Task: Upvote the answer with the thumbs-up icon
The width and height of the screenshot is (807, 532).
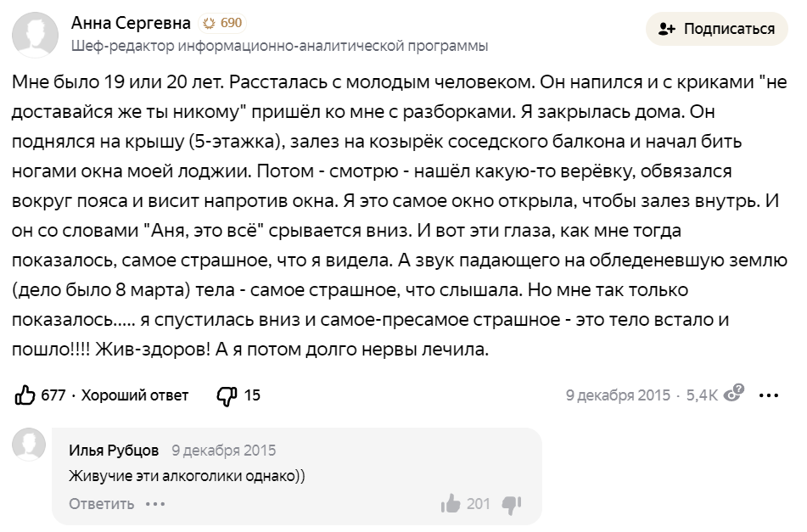Action: point(24,394)
